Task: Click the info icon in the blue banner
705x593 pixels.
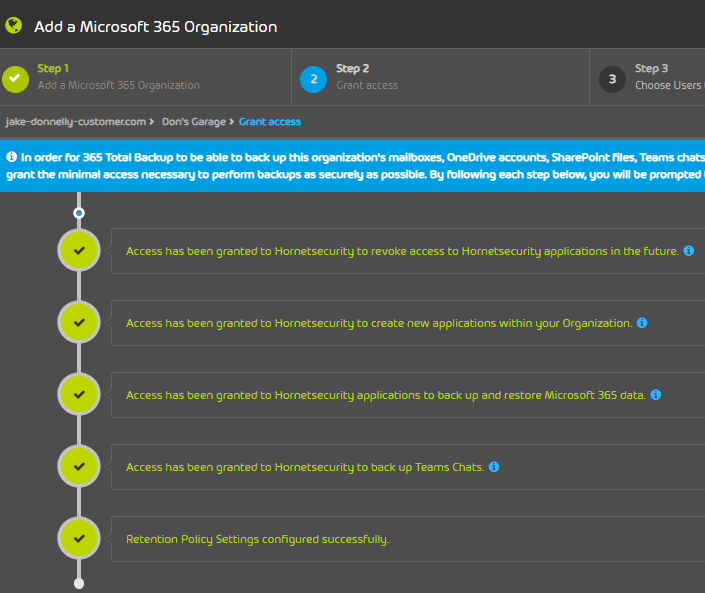Action: click(x=12, y=157)
